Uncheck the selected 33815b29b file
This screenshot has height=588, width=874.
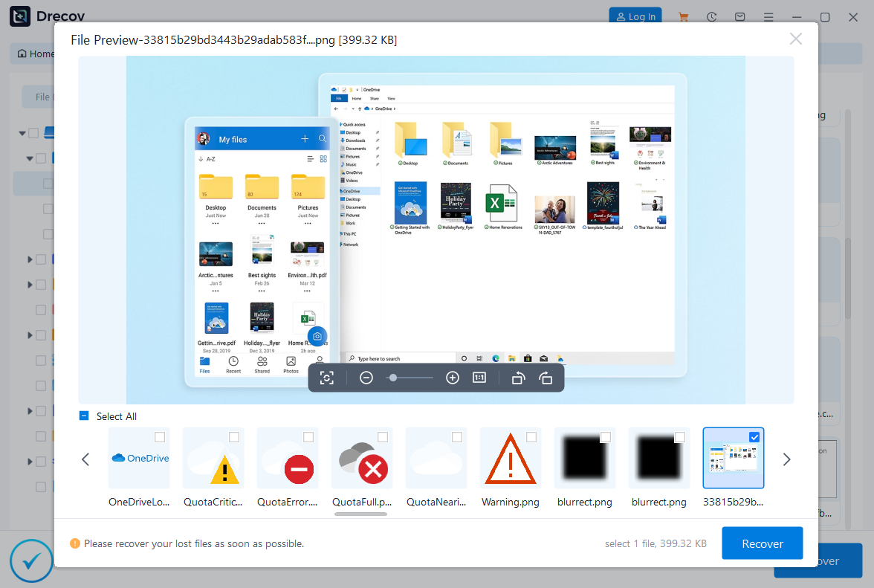coord(754,437)
